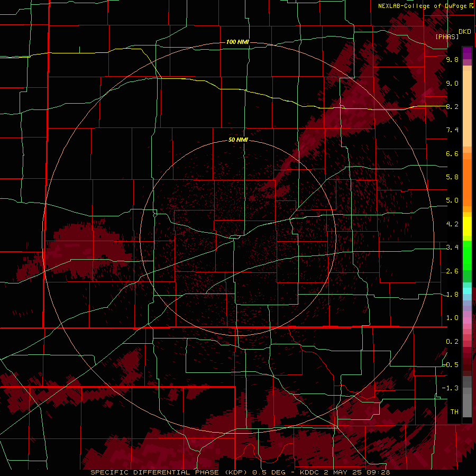
Task: Select the 5.0 scale value
Action: tap(452, 200)
